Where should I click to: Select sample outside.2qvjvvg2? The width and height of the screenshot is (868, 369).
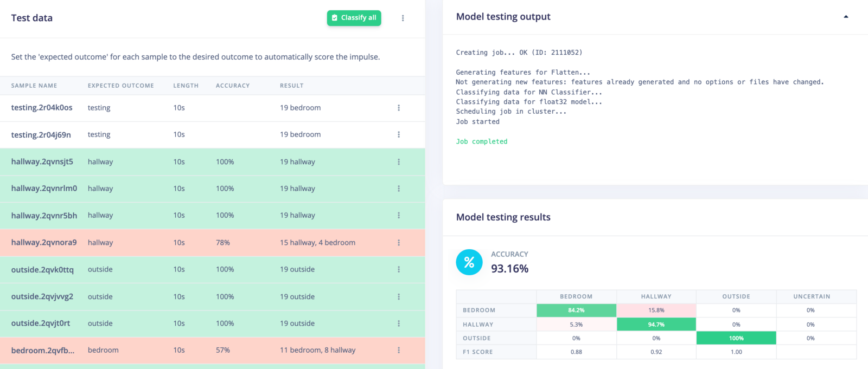42,297
